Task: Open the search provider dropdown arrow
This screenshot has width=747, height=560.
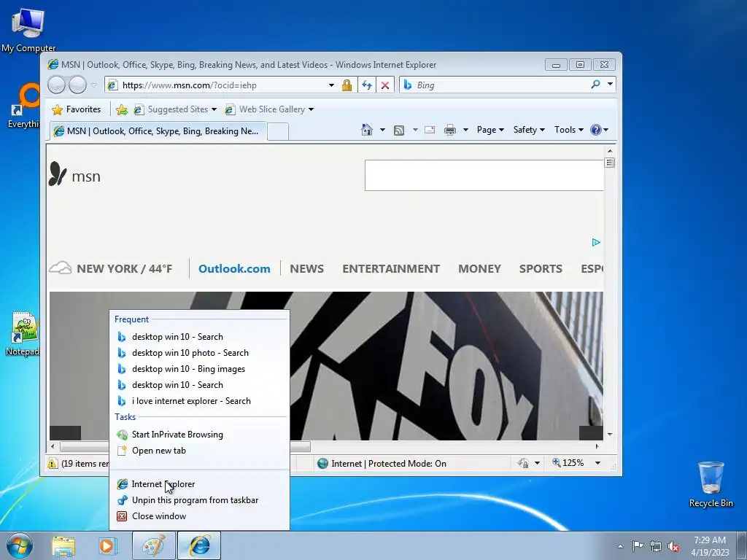Action: click(610, 85)
